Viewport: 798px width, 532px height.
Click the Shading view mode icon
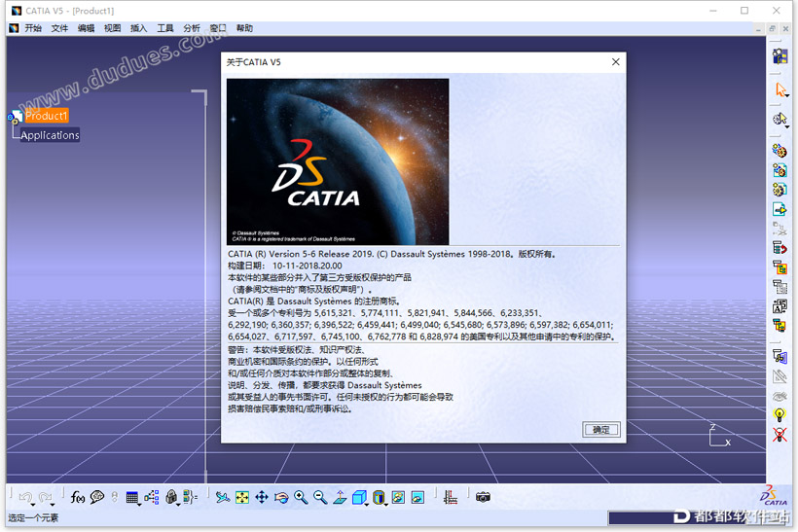click(379, 497)
